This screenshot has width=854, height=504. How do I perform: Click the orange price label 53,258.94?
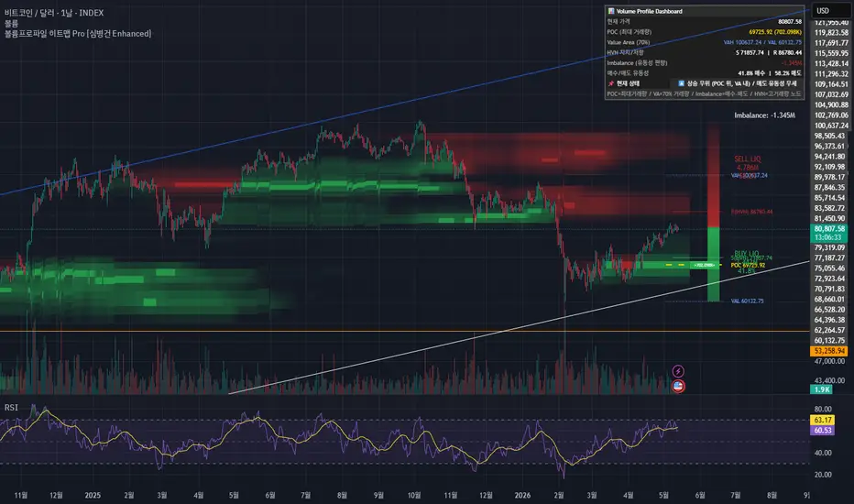click(829, 351)
